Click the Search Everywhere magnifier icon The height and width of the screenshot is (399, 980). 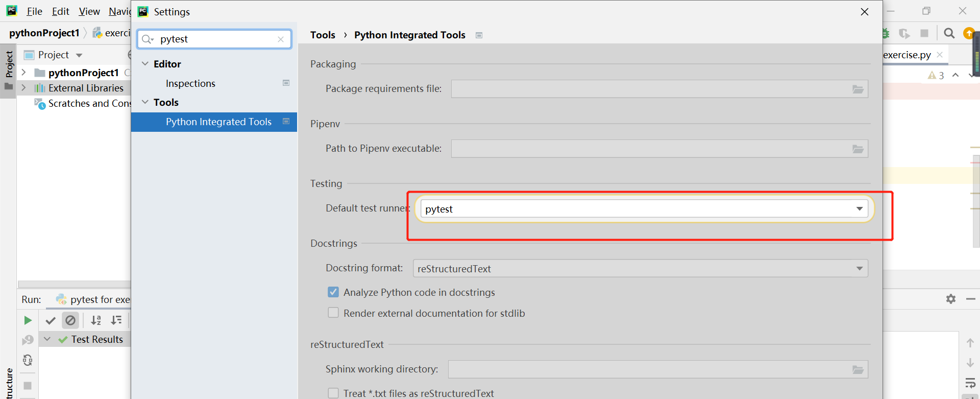(949, 34)
